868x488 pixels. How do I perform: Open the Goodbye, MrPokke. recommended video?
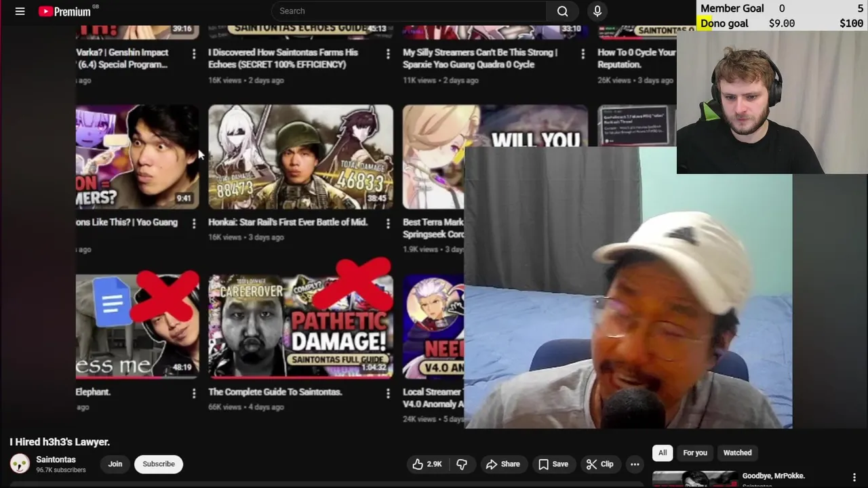coord(773,476)
